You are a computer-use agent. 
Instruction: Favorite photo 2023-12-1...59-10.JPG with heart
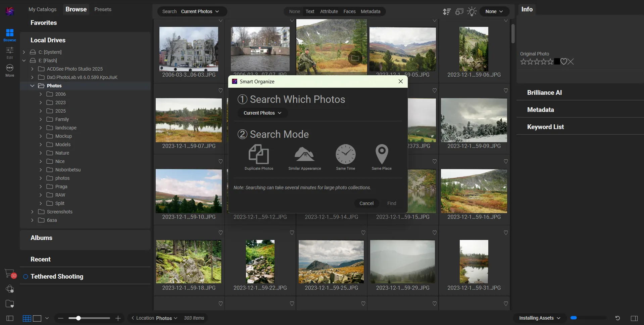tap(220, 161)
